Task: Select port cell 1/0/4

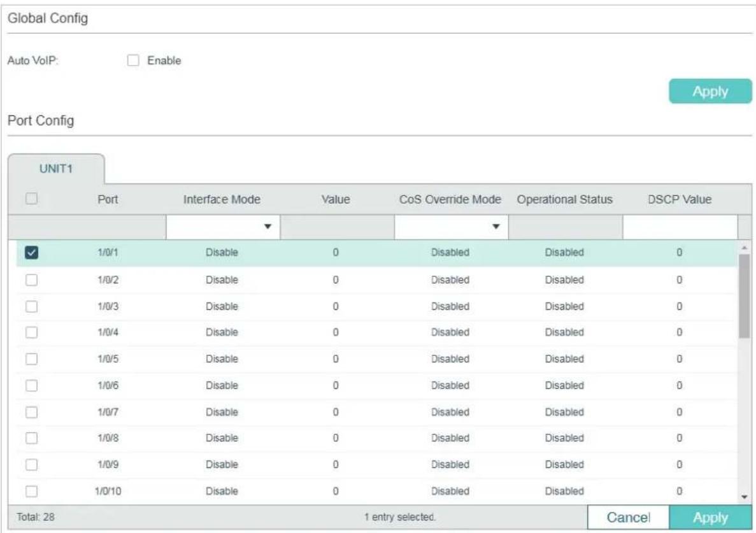Action: click(x=108, y=332)
